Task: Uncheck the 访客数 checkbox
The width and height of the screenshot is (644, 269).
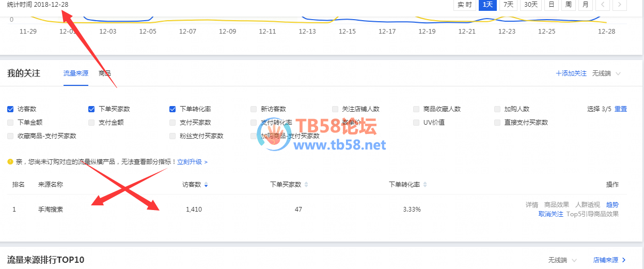Action: (x=10, y=109)
